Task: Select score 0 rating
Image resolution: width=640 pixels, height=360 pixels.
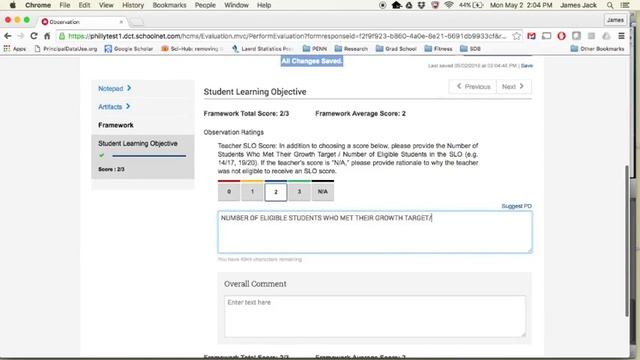Action: point(229,192)
